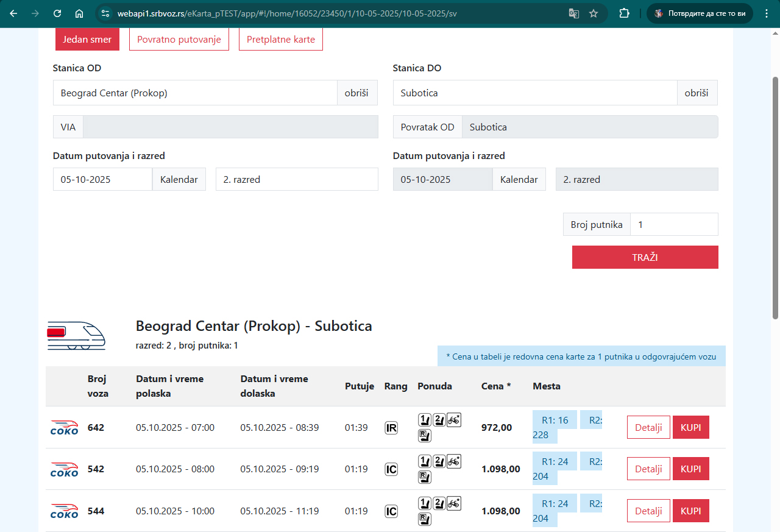Click the 2nd class seat icon for train 544
The height and width of the screenshot is (532, 780).
point(439,503)
